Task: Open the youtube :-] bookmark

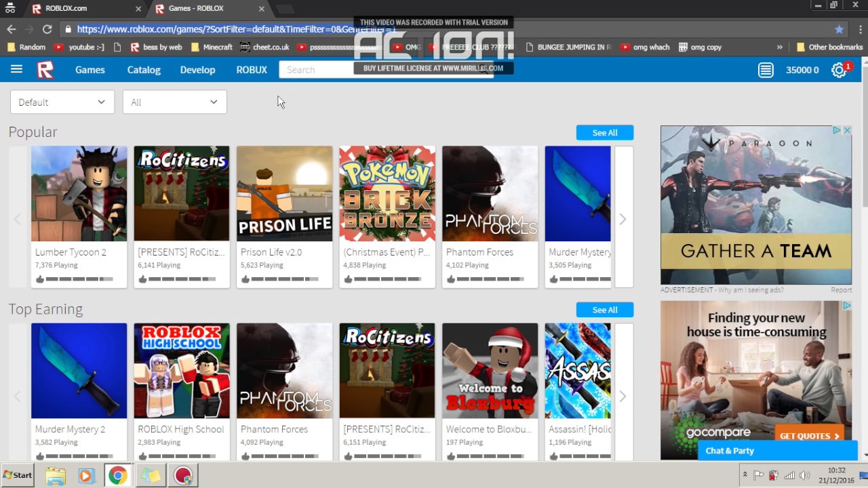Action: coord(79,47)
